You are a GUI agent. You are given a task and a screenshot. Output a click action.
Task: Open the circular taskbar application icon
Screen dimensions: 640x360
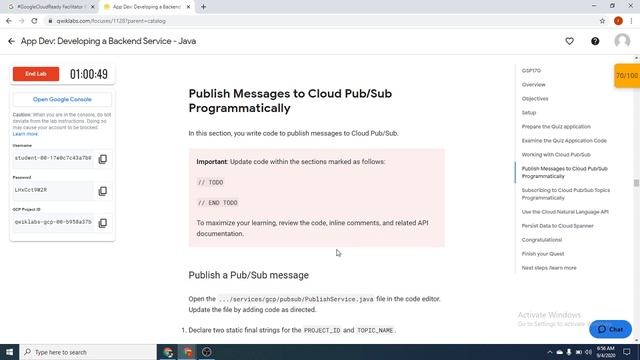pos(207,352)
